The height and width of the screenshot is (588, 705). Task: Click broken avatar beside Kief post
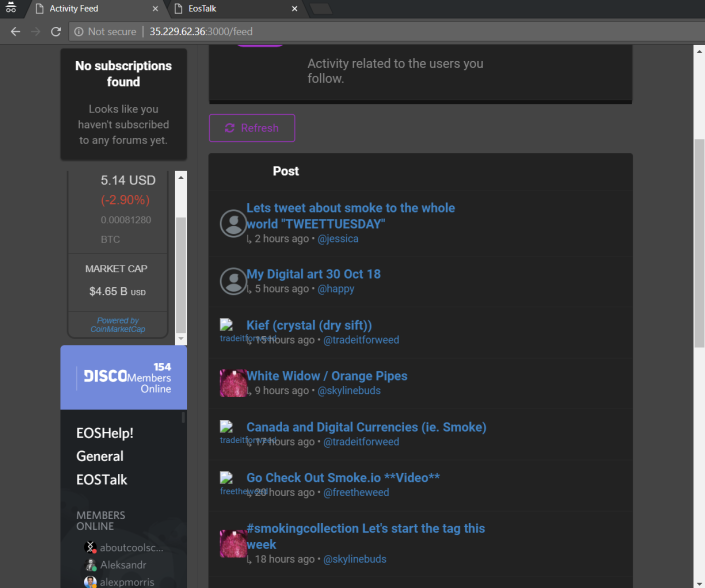coord(226,324)
